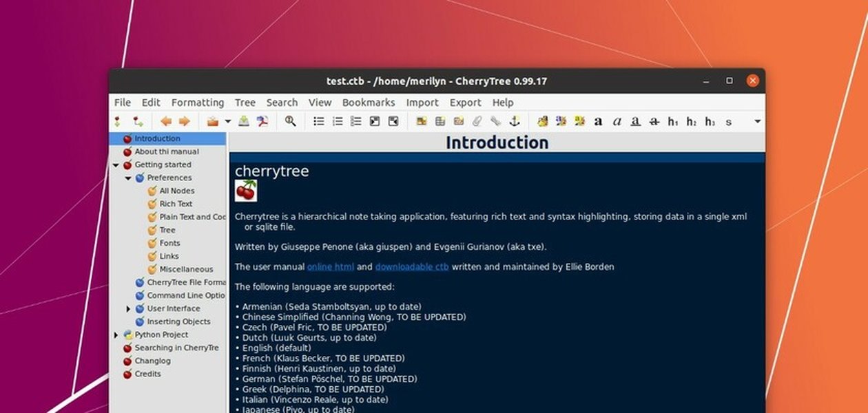This screenshot has width=868, height=413.
Task: Select the 'Rich Text' tree node
Action: click(x=176, y=204)
